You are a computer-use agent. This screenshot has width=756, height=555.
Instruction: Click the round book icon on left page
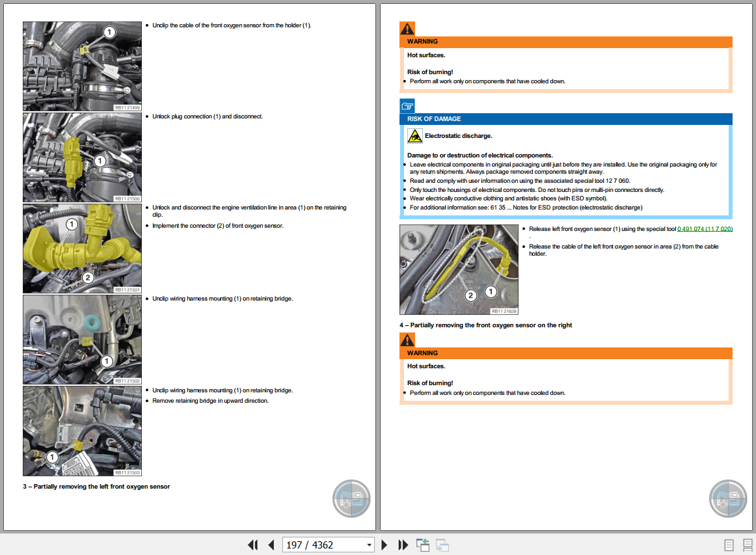click(x=351, y=498)
